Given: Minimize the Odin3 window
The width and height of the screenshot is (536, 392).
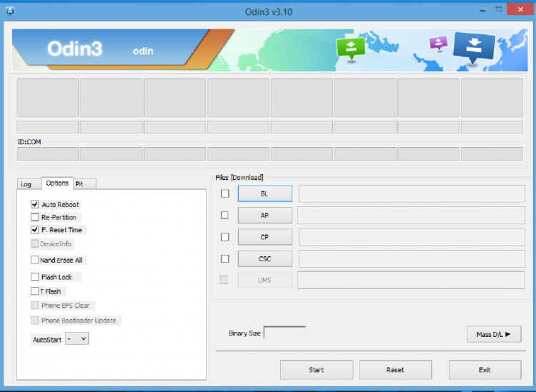Looking at the screenshot, I should 482,11.
